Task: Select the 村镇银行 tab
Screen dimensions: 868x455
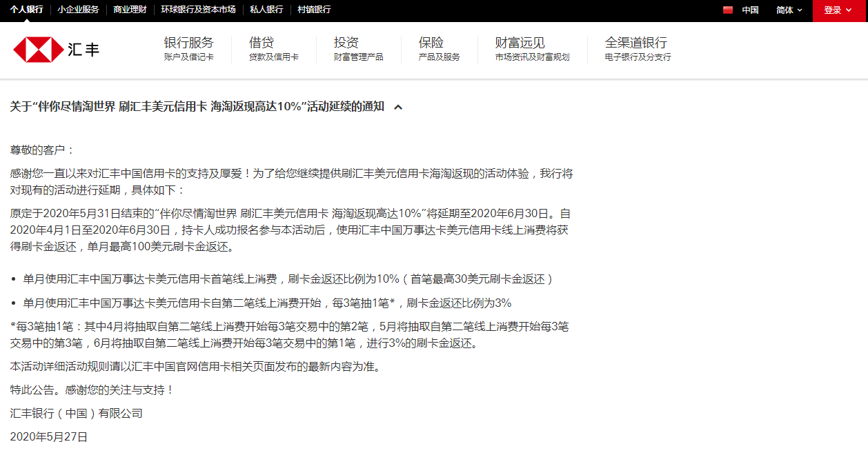Action: click(x=315, y=10)
